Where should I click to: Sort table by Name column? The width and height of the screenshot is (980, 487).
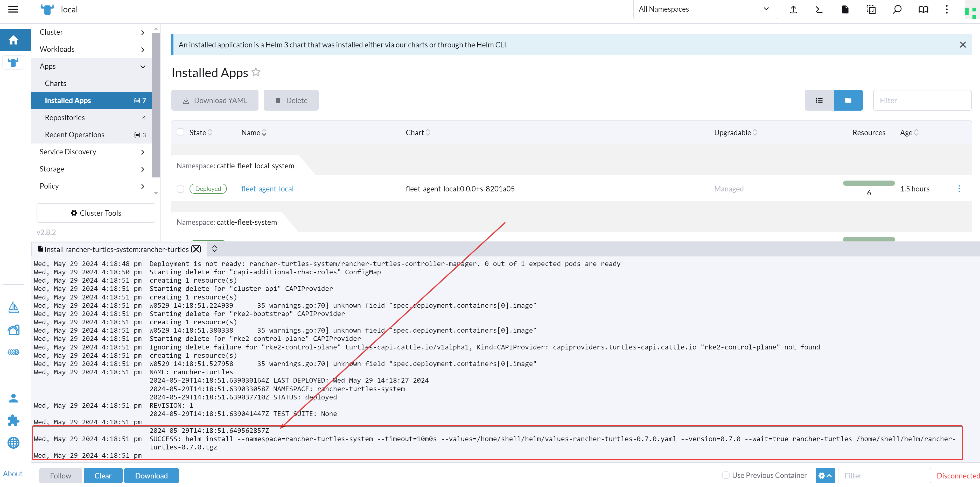254,133
